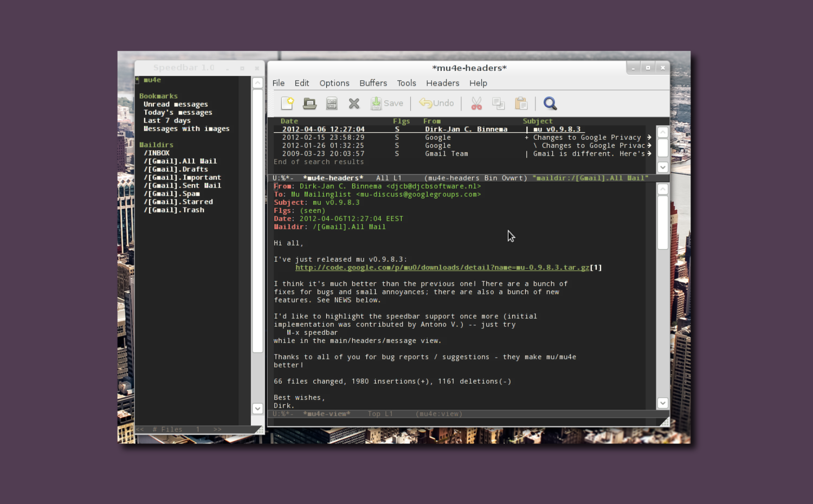Click the Open file folder icon
Screen dimensions: 813x504
click(x=309, y=103)
